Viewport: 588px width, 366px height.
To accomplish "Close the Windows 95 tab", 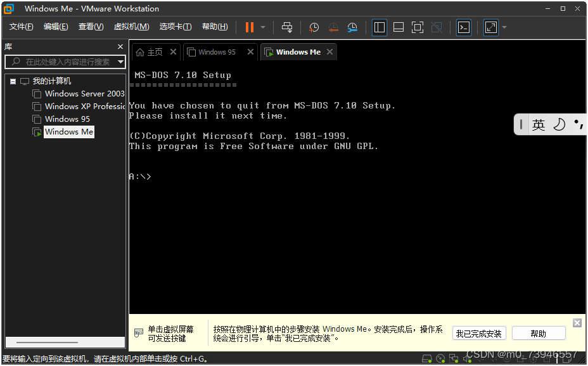I will pos(250,52).
